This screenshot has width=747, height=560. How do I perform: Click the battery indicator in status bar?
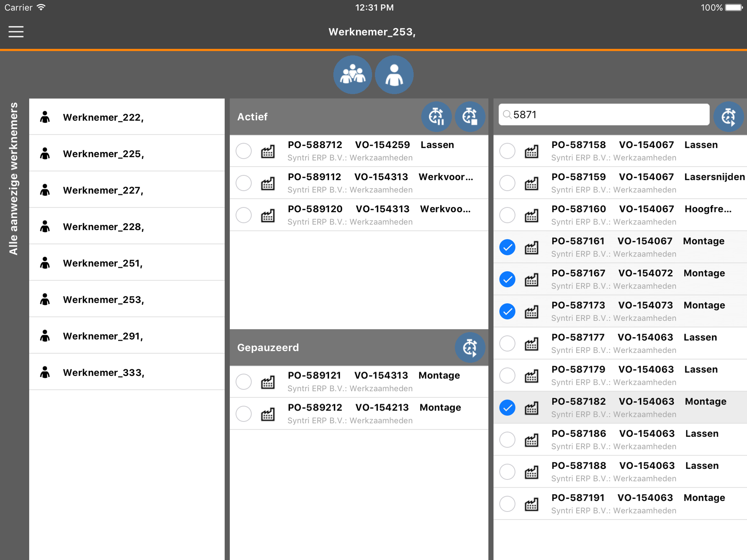tap(734, 7)
